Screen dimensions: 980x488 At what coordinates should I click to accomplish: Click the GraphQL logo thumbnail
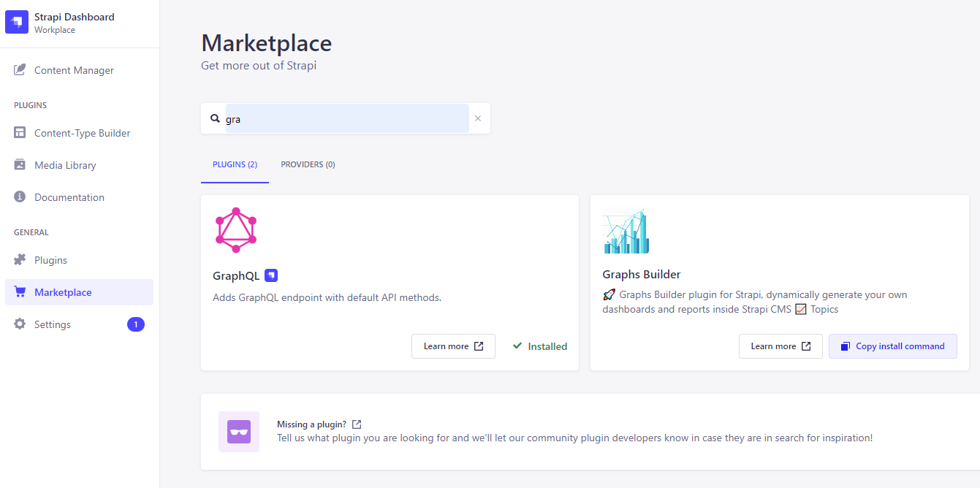[x=236, y=230]
